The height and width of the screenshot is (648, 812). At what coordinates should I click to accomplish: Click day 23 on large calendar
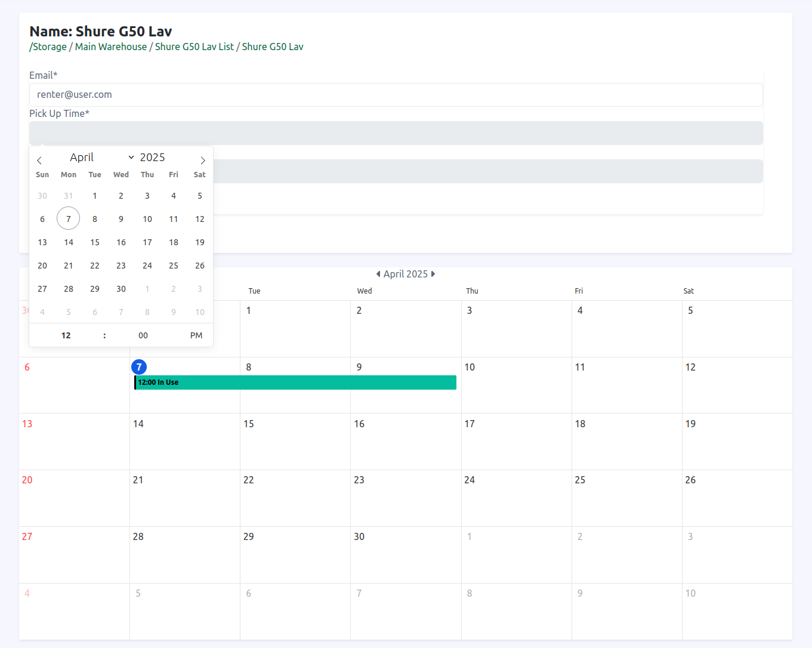coord(359,480)
